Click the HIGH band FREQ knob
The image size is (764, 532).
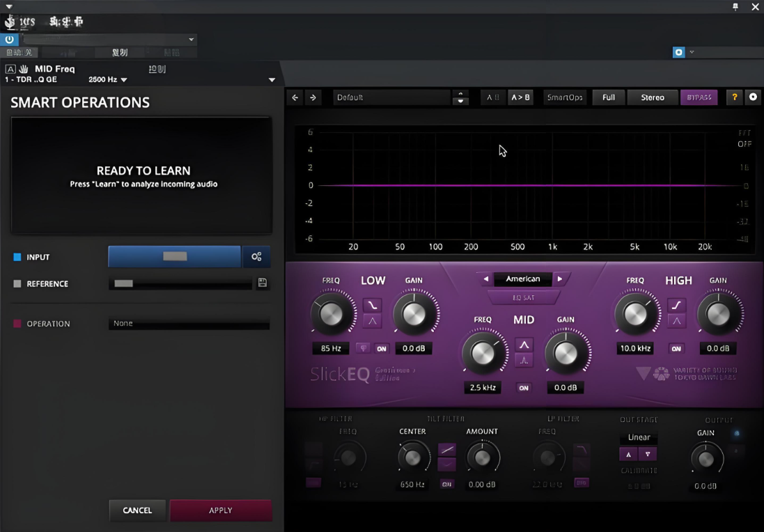(635, 314)
